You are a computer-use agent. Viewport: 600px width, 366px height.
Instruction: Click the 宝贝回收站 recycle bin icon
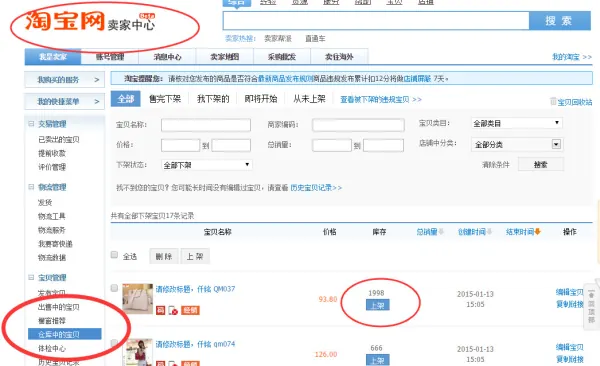[553, 101]
